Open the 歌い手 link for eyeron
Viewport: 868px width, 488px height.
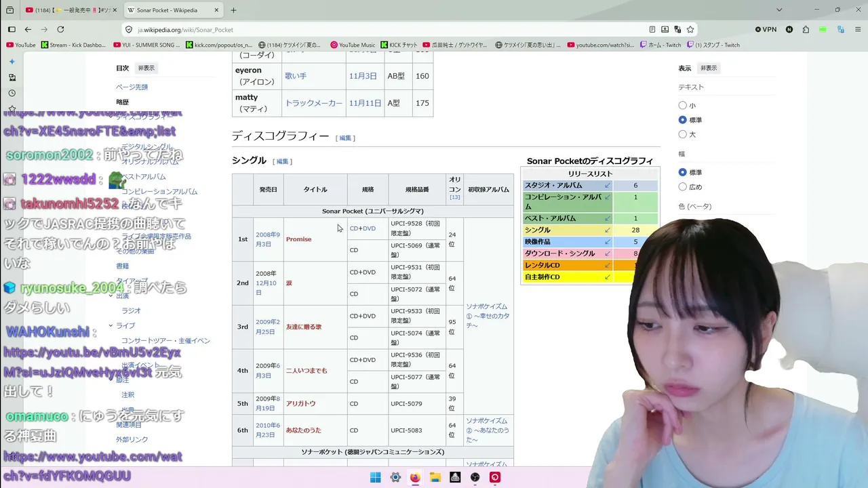tap(296, 76)
